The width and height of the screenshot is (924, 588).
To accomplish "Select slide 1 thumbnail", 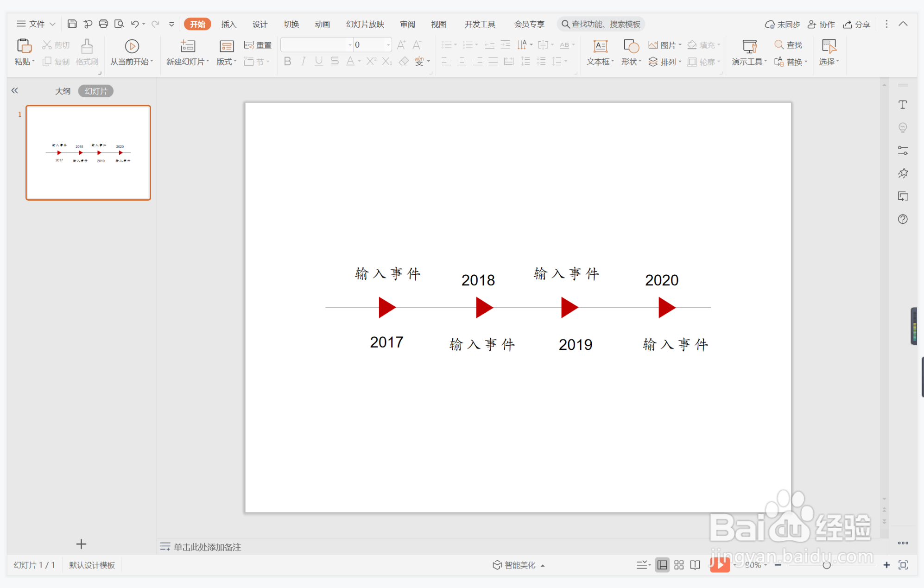I will [x=88, y=152].
